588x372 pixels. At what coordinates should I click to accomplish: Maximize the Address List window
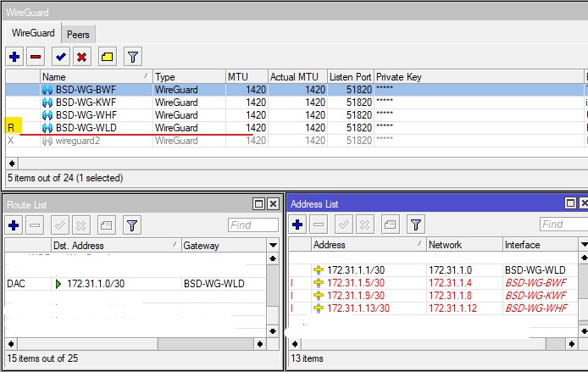(x=571, y=203)
